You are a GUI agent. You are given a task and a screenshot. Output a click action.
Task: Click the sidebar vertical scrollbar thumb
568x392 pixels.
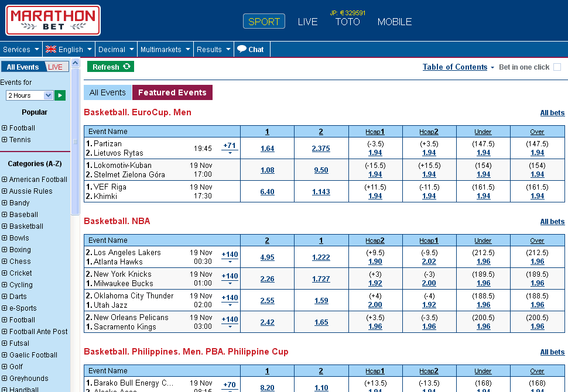[75, 141]
